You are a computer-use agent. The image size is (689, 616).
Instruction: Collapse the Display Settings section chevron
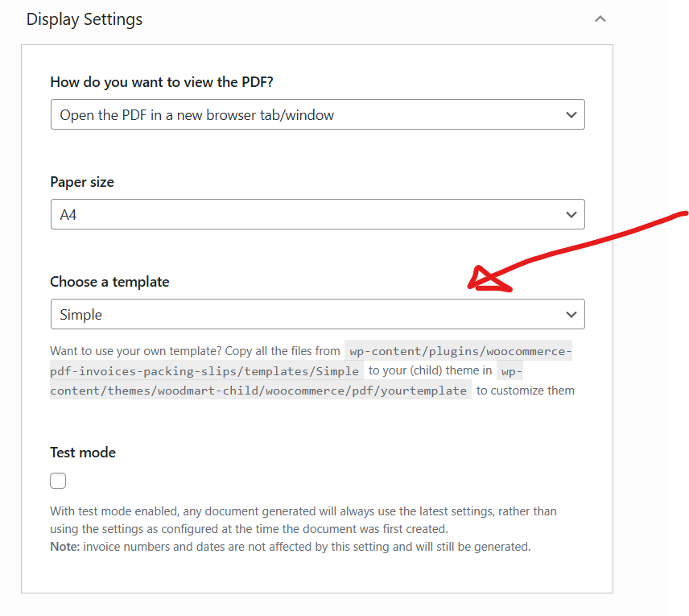coord(600,19)
